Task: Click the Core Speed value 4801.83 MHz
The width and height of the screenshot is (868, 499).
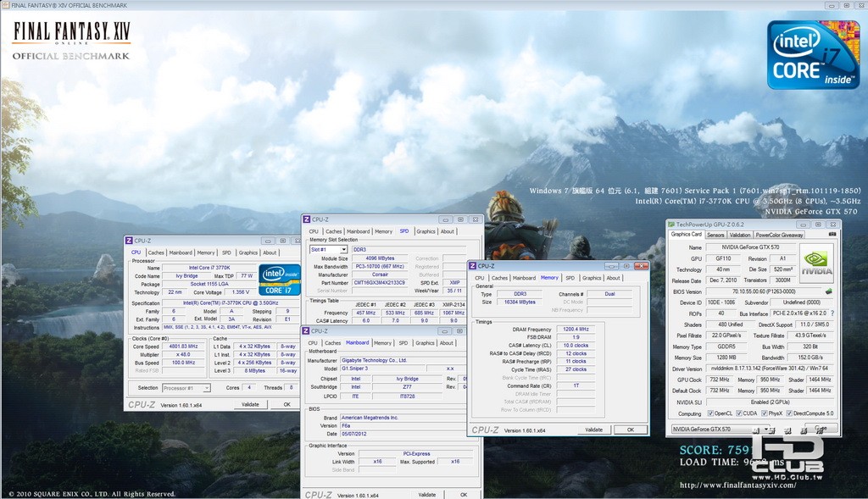Action: (x=183, y=347)
